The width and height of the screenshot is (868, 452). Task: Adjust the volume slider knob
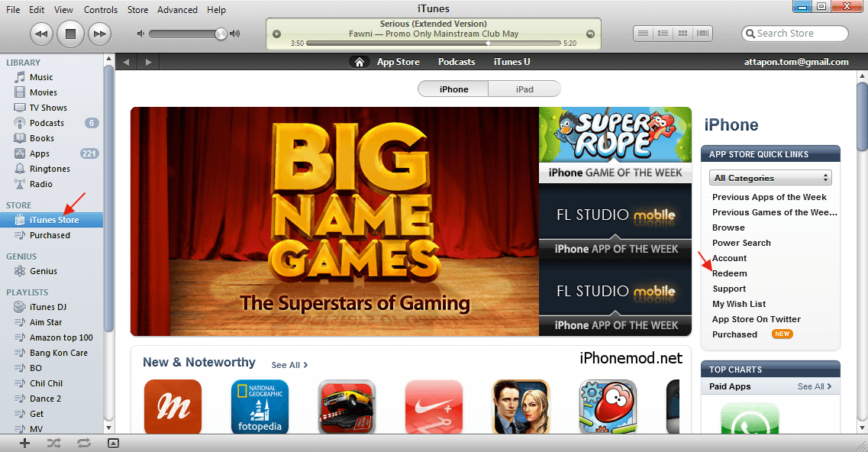221,34
